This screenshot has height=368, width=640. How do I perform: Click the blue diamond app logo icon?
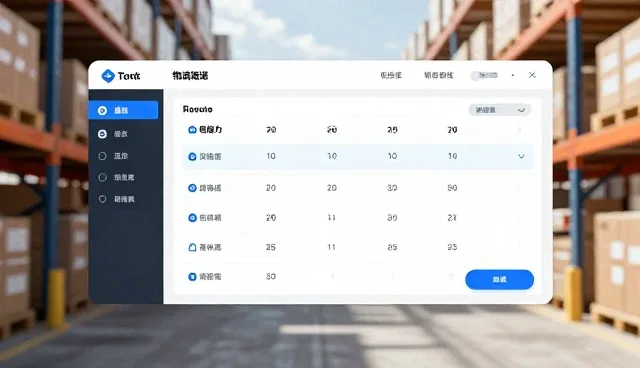pos(108,76)
